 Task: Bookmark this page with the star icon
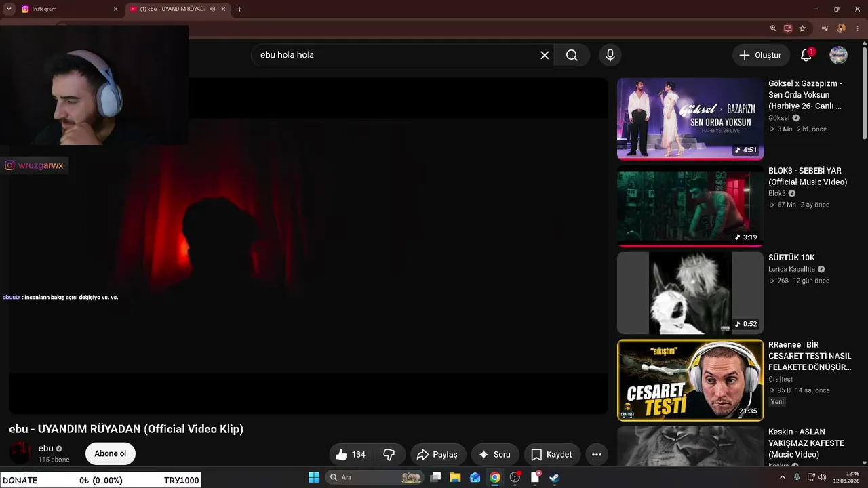tap(802, 28)
